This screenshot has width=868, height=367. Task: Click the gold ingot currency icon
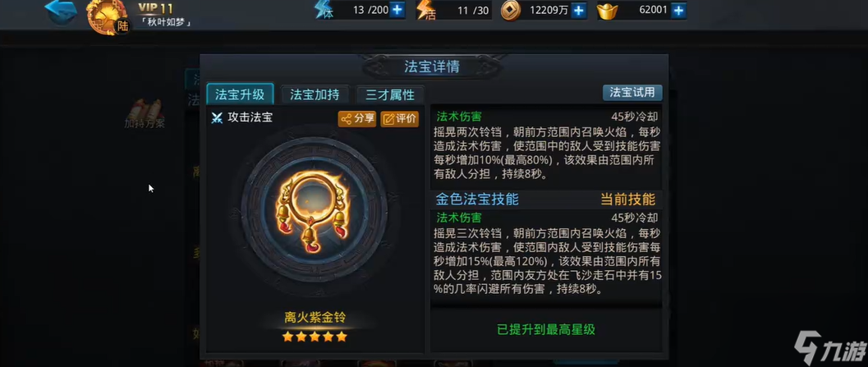(607, 11)
